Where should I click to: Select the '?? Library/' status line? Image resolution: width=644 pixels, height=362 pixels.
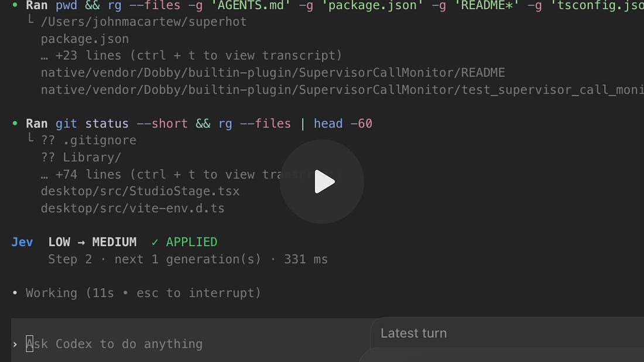(81, 157)
